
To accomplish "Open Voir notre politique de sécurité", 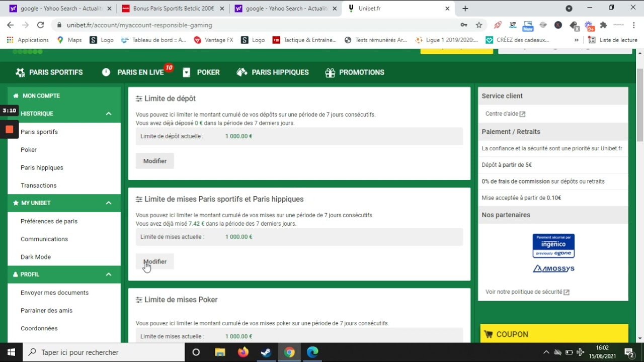I will point(527,292).
